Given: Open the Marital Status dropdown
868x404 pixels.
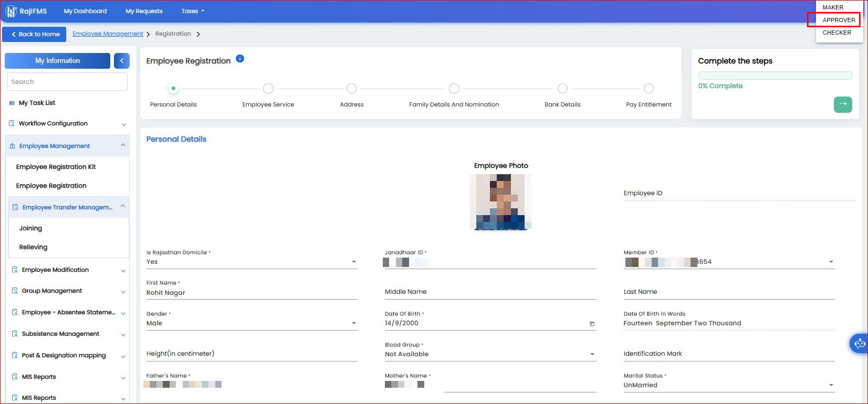Looking at the screenshot, I should click(x=729, y=385).
